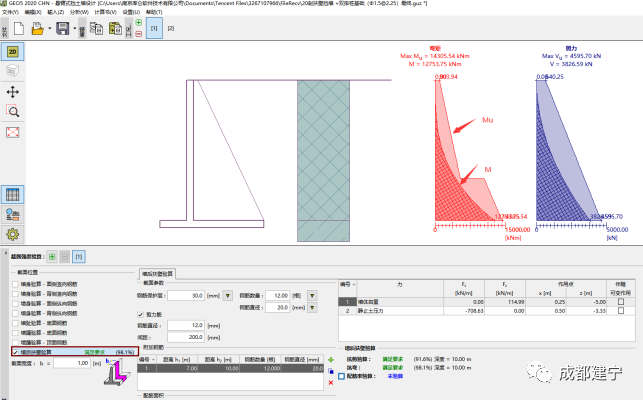
Task: Collapse the bottom panel using the side handle
Action: [x=5, y=253]
